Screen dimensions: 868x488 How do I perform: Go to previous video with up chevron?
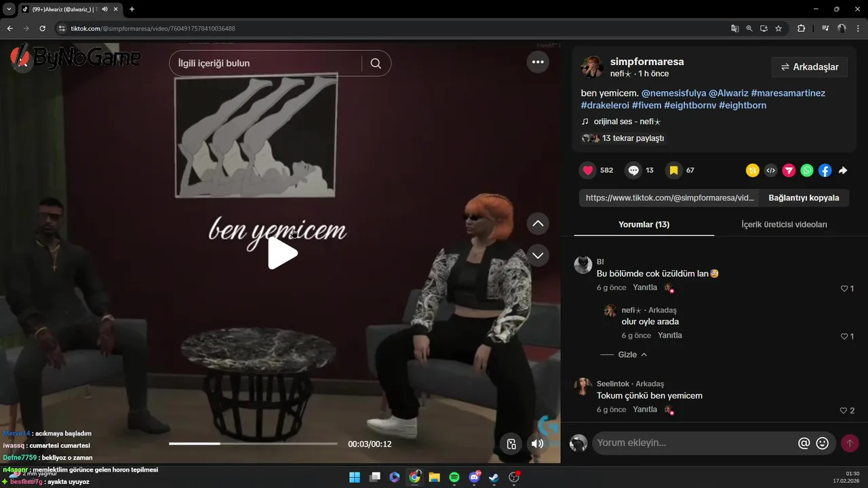coord(538,223)
